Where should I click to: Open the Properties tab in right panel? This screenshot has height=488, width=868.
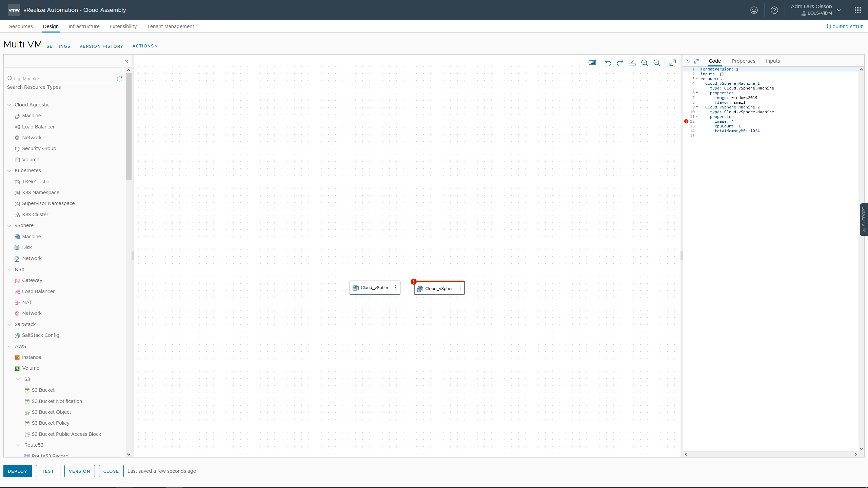pyautogui.click(x=743, y=61)
